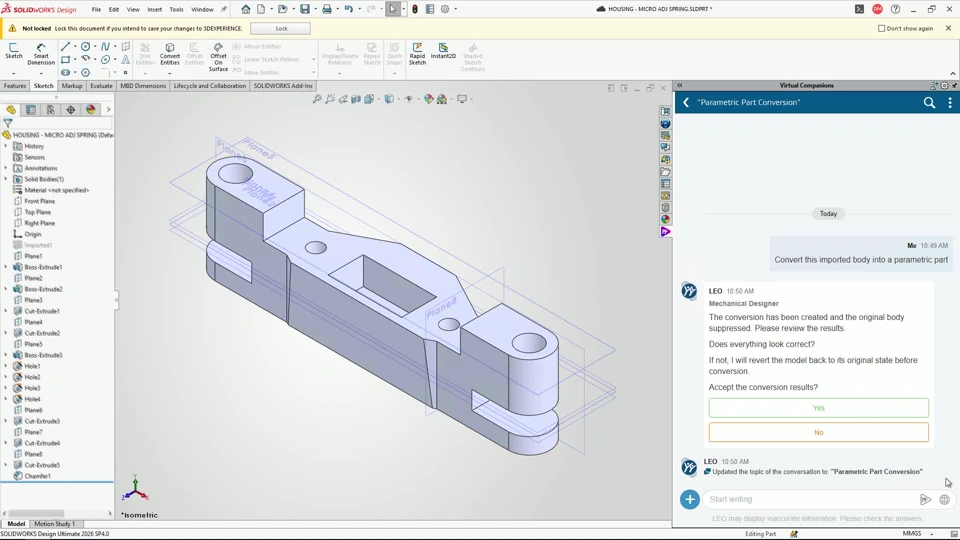Click the Undo icon in the title toolbar

pos(348,9)
